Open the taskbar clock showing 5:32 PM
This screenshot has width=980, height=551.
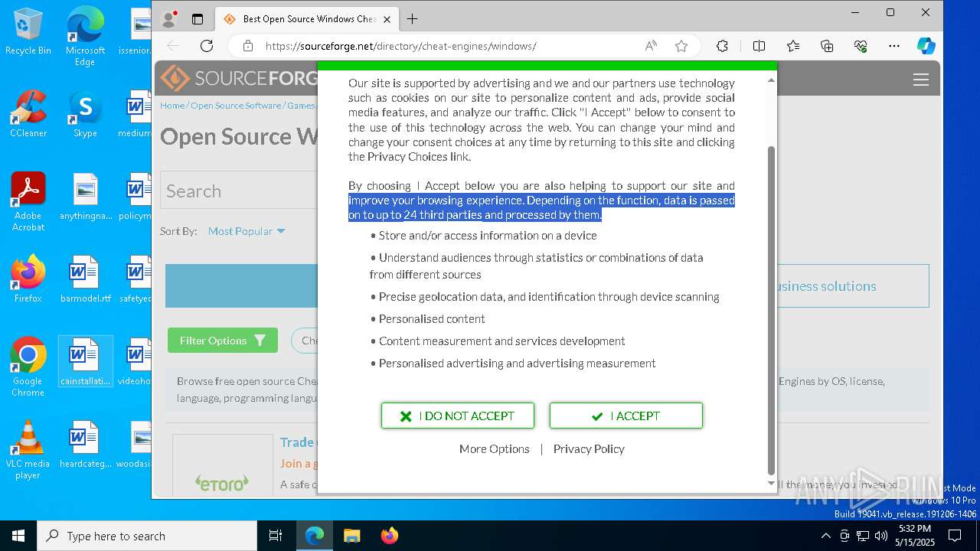pos(914,536)
